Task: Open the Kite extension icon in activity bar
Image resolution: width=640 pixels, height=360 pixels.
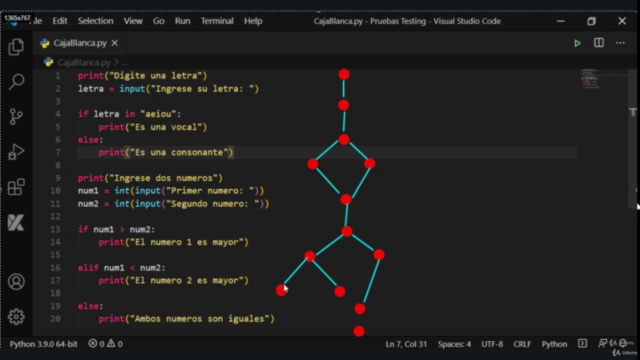Action: pyautogui.click(x=16, y=222)
